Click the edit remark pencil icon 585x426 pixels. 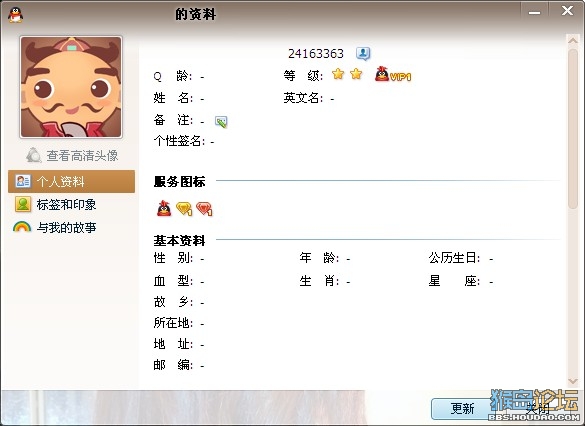pos(221,122)
